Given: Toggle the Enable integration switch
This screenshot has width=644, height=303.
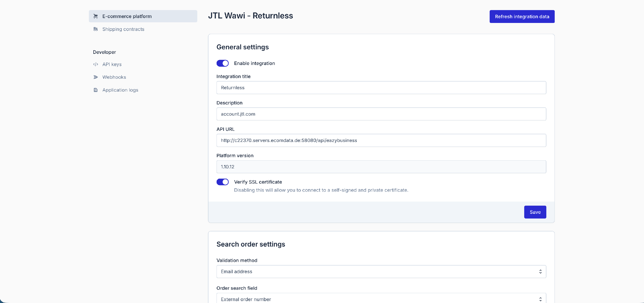Looking at the screenshot, I should click(222, 63).
